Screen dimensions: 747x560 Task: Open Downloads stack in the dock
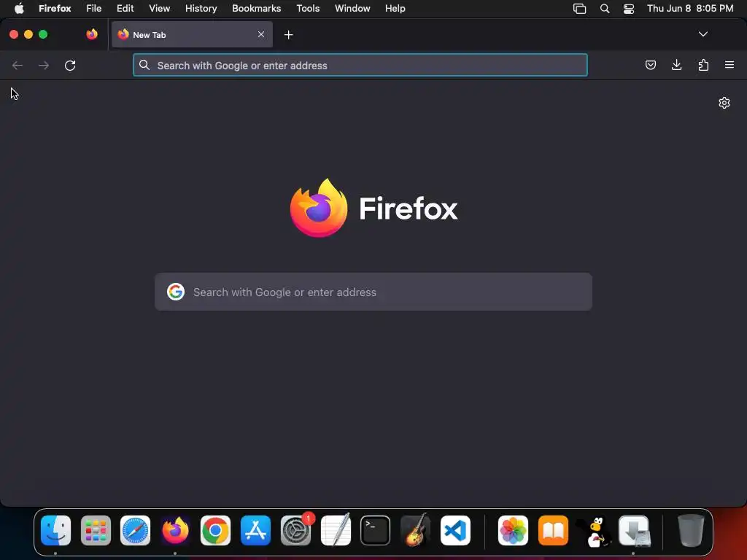pos(634,530)
